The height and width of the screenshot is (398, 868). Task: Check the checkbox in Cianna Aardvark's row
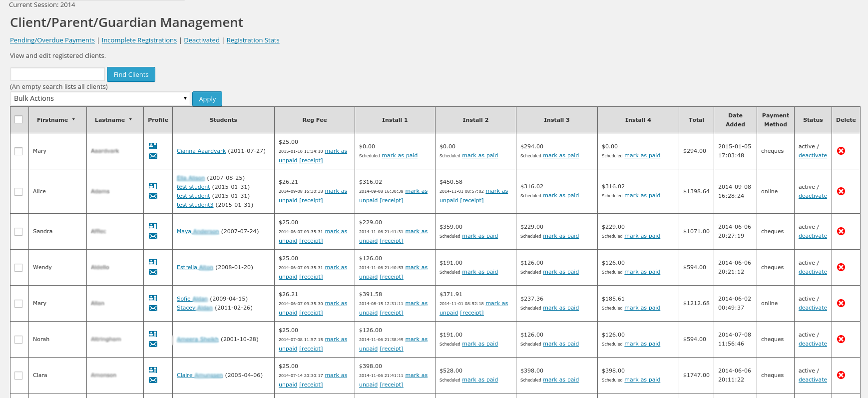pos(18,151)
